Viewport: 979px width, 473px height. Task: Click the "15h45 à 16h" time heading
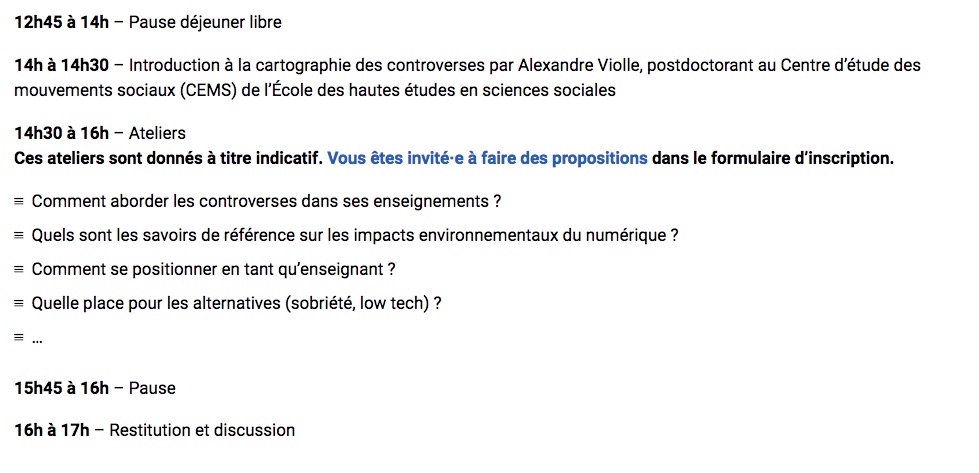point(62,388)
